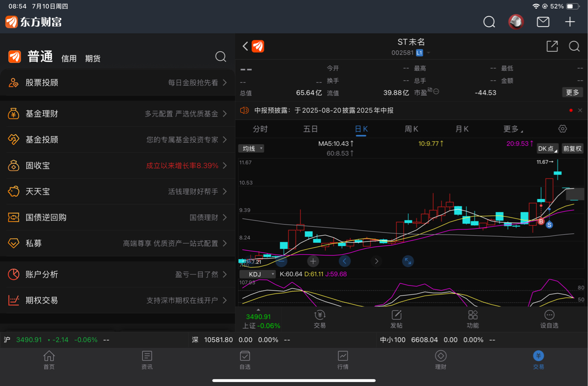Go back from ST未名 quote page

click(245, 46)
